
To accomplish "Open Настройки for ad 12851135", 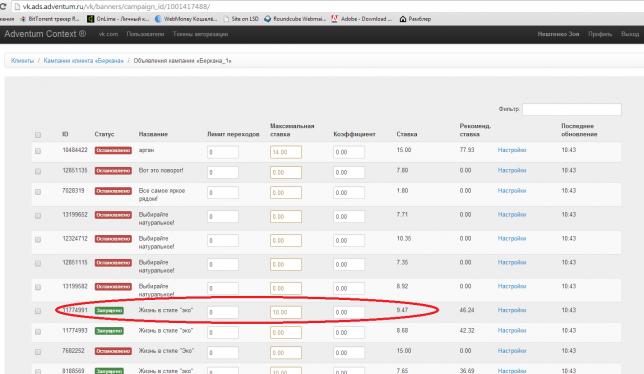I will pyautogui.click(x=512, y=170).
